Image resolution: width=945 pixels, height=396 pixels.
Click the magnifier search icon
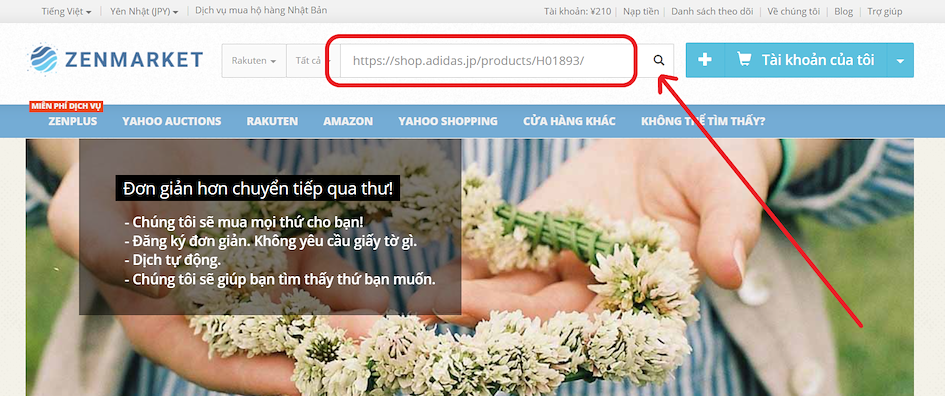tap(659, 60)
